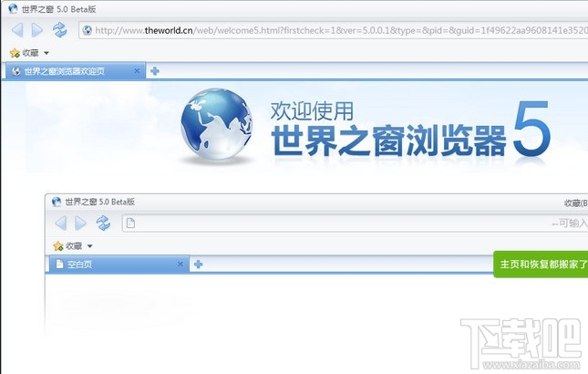Click forward arrow in inner browser window

pos(80,223)
